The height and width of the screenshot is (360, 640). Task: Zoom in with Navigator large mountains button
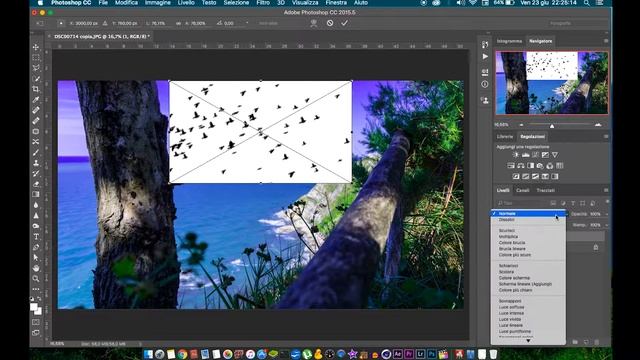pos(598,125)
